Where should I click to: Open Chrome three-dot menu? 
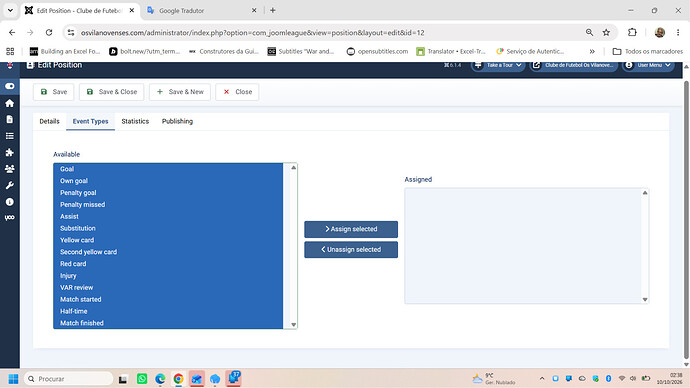pyautogui.click(x=678, y=33)
